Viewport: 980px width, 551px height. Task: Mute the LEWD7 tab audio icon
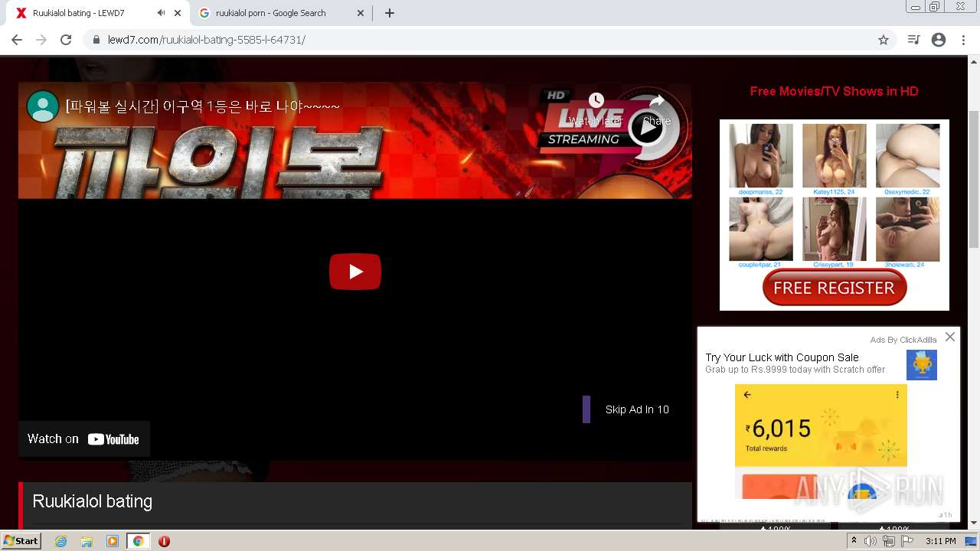coord(161,13)
